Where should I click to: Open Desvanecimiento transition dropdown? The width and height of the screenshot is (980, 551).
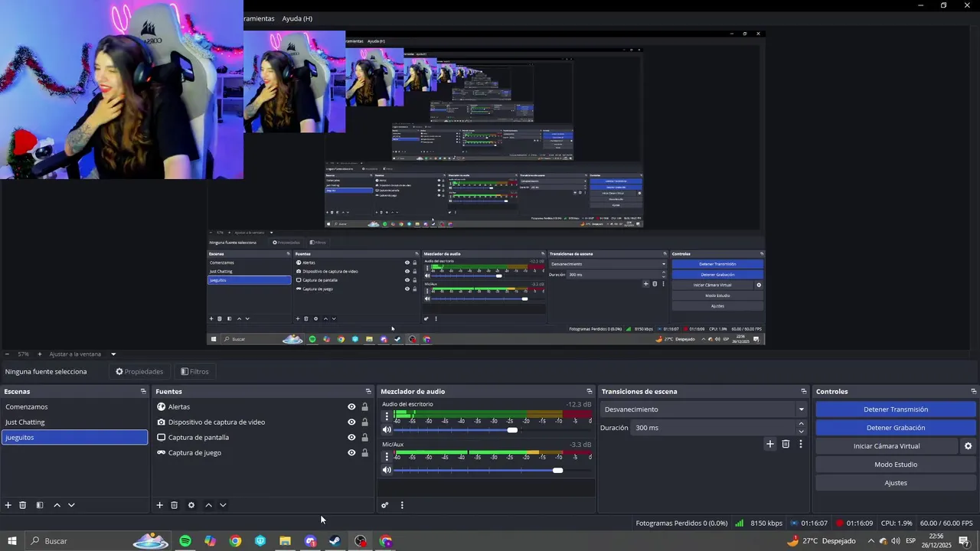pyautogui.click(x=704, y=409)
